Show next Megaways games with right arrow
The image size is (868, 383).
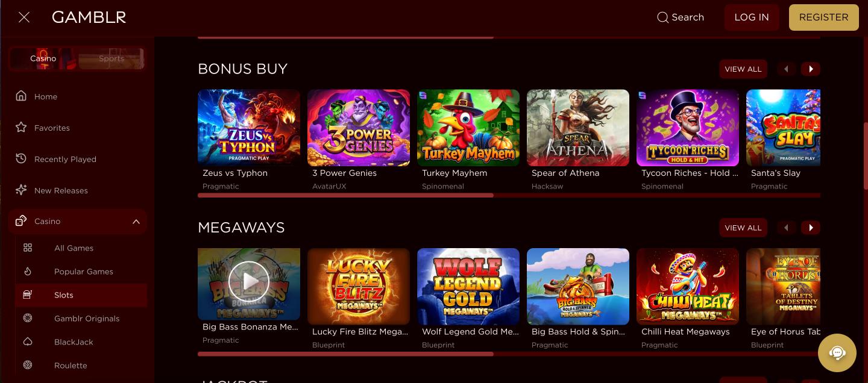click(x=811, y=228)
